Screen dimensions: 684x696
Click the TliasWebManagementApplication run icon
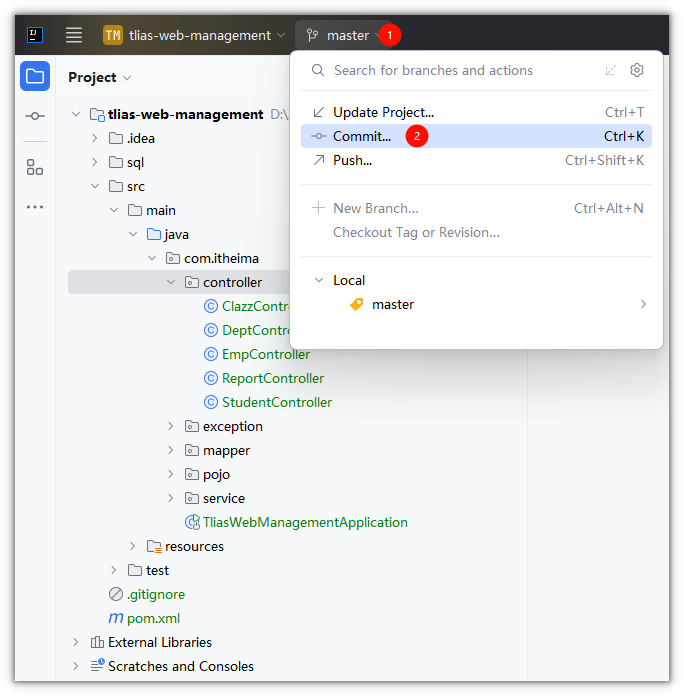[x=192, y=522]
